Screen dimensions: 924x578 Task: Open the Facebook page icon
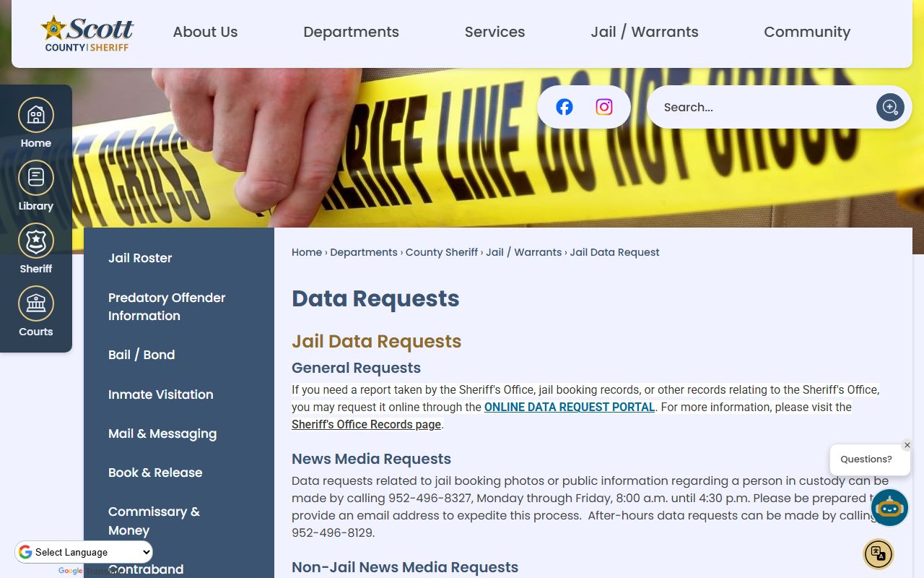coord(565,107)
